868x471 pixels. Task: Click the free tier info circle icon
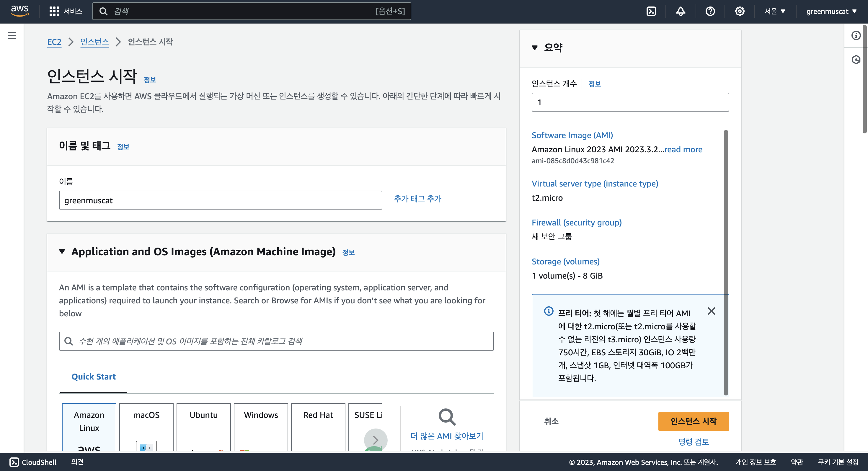pos(549,311)
